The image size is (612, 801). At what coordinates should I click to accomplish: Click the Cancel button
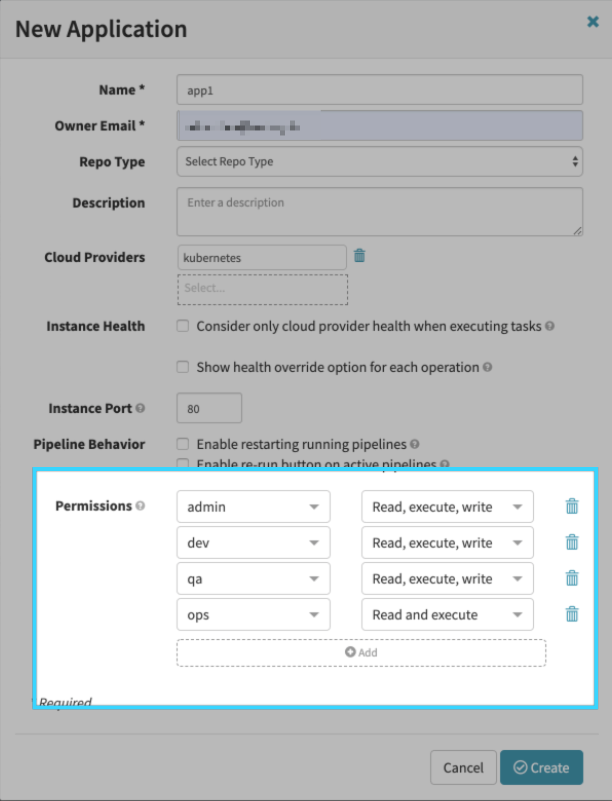coord(463,767)
